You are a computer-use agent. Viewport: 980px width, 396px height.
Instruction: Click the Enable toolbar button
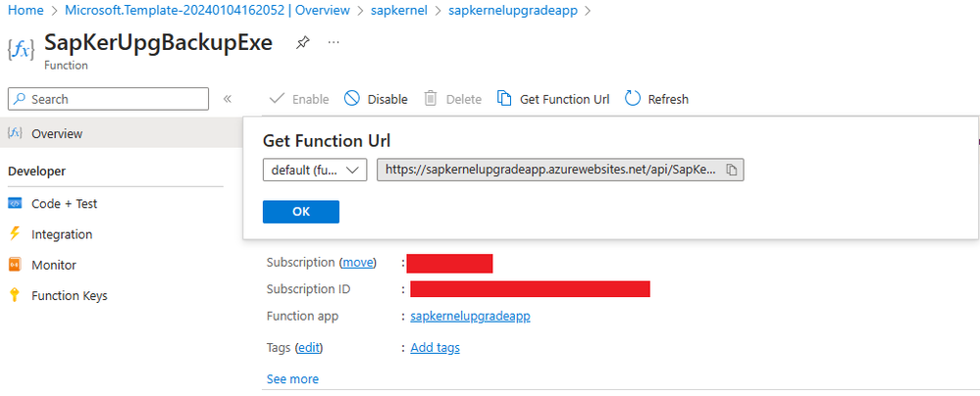299,99
